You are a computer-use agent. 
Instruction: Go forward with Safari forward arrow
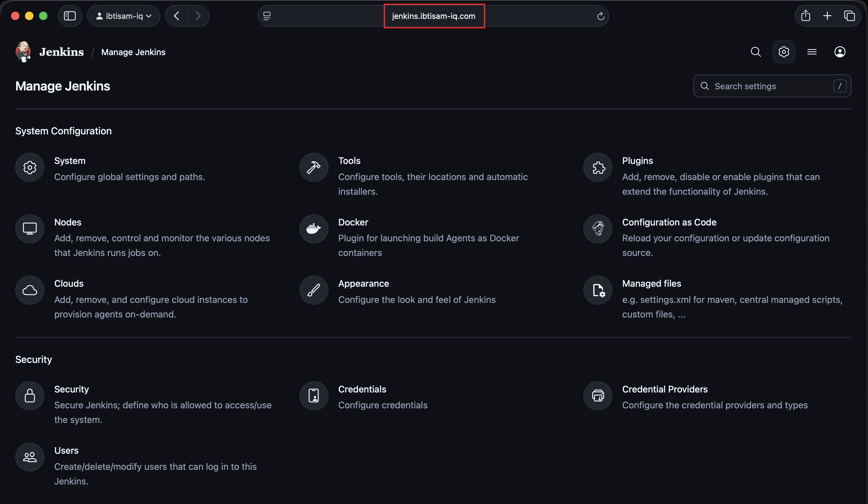tap(198, 16)
